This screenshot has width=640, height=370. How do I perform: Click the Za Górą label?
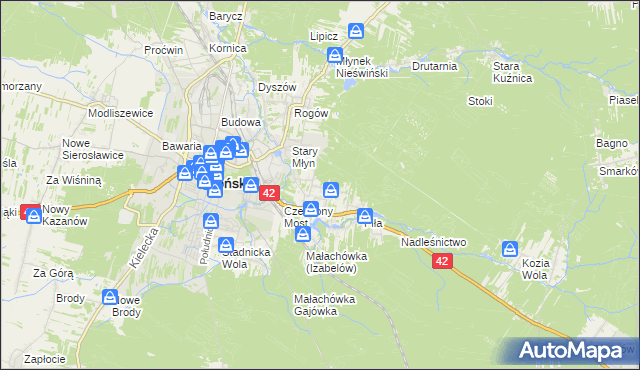(x=53, y=273)
